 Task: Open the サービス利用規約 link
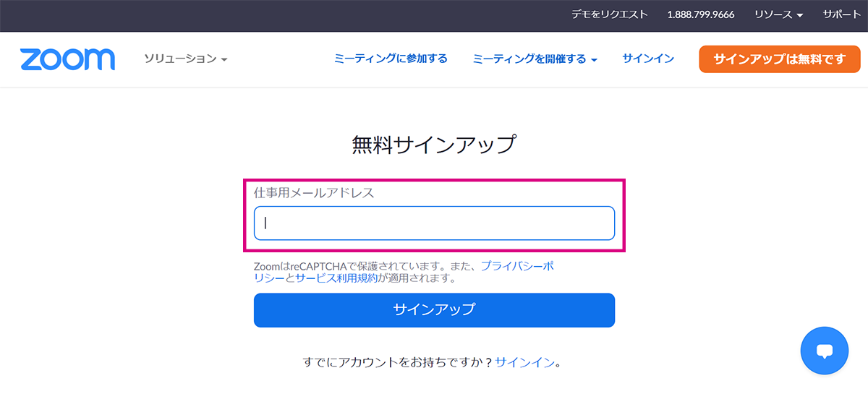coord(336,278)
